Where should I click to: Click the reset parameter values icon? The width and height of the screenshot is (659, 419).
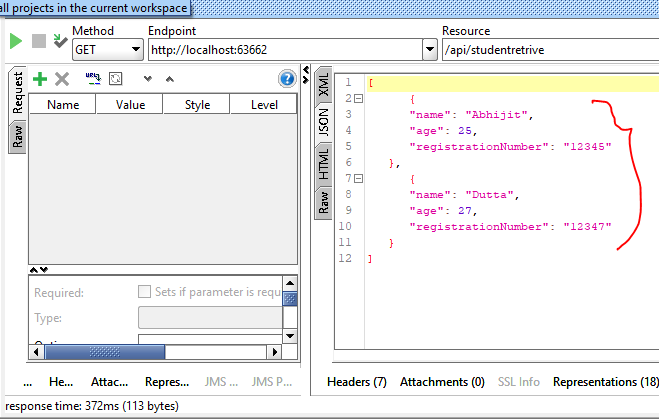tap(116, 78)
